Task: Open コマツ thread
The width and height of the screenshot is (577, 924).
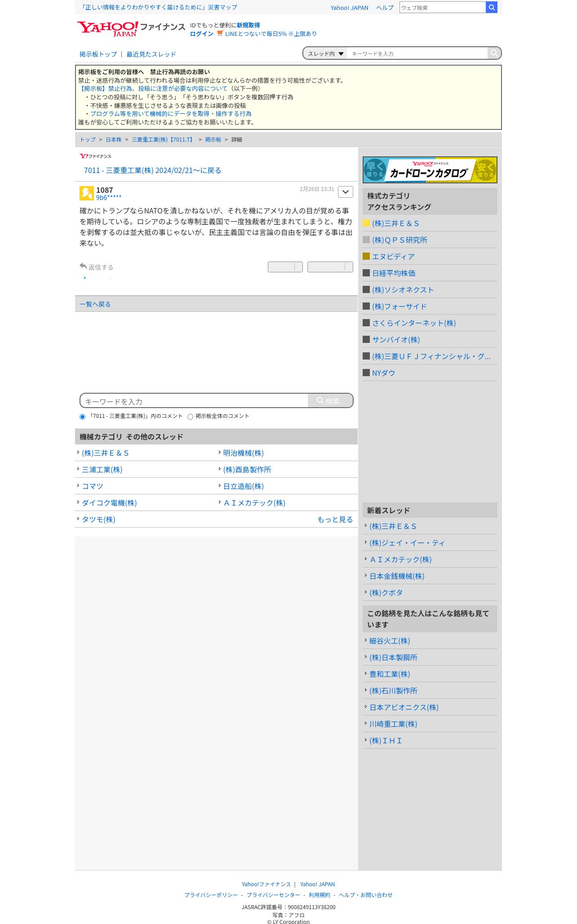Action: pyautogui.click(x=93, y=486)
